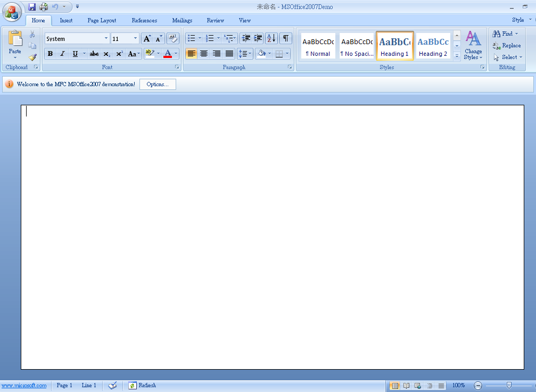The image size is (536, 392).
Task: Click the Sort icon in Paragraph group
Action: click(x=271, y=38)
